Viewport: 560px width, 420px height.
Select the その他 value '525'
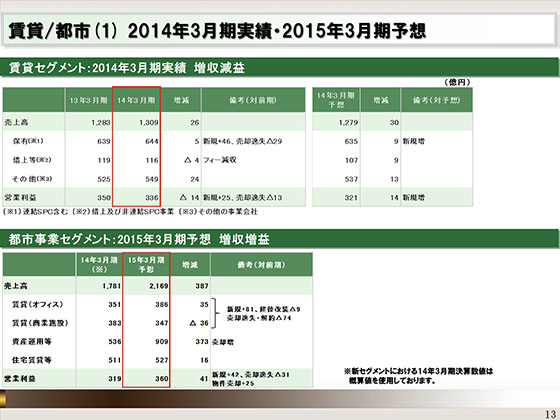[104, 179]
